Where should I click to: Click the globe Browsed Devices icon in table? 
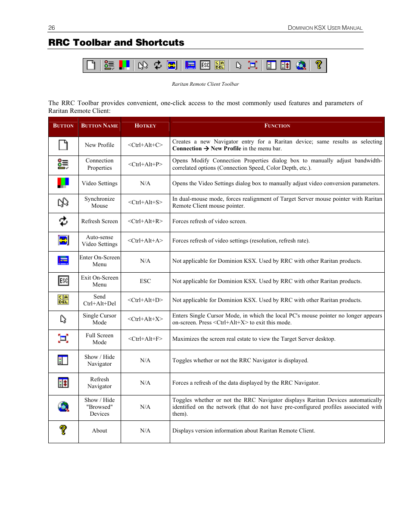click(63, 407)
